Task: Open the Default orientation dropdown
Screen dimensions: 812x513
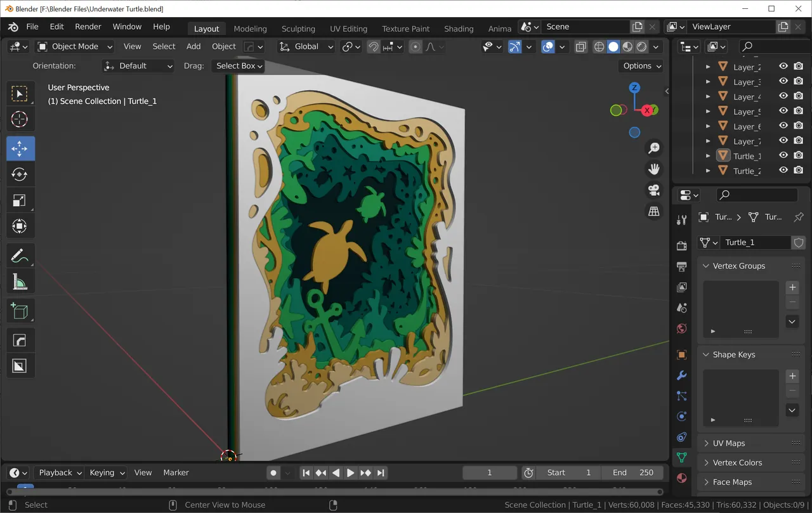Action: click(x=138, y=66)
